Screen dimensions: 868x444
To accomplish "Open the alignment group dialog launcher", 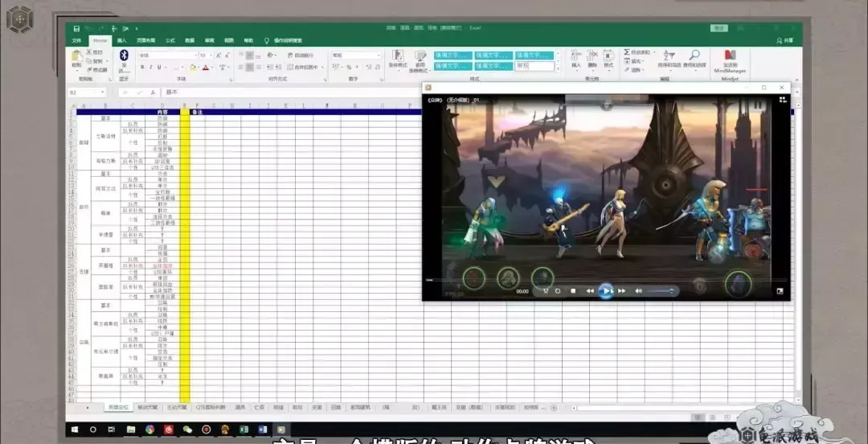I will (x=325, y=80).
